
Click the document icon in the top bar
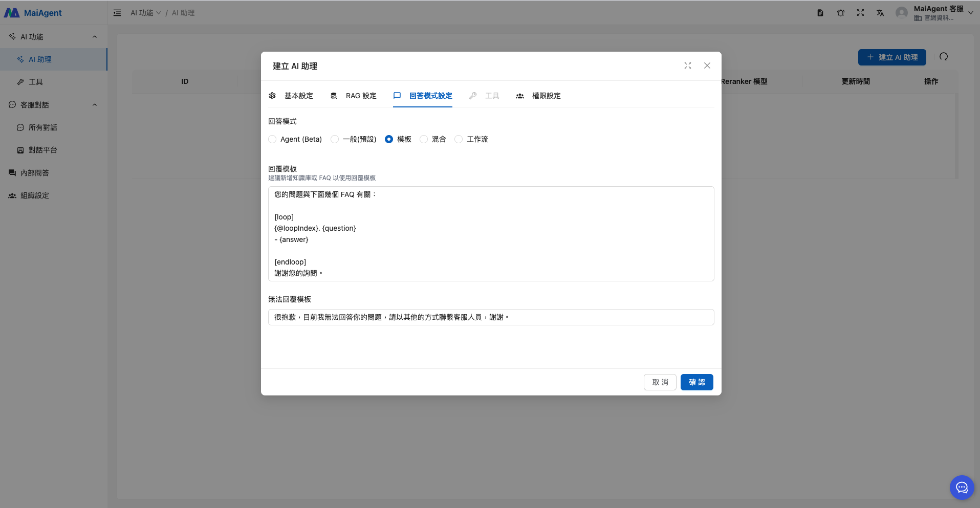820,13
